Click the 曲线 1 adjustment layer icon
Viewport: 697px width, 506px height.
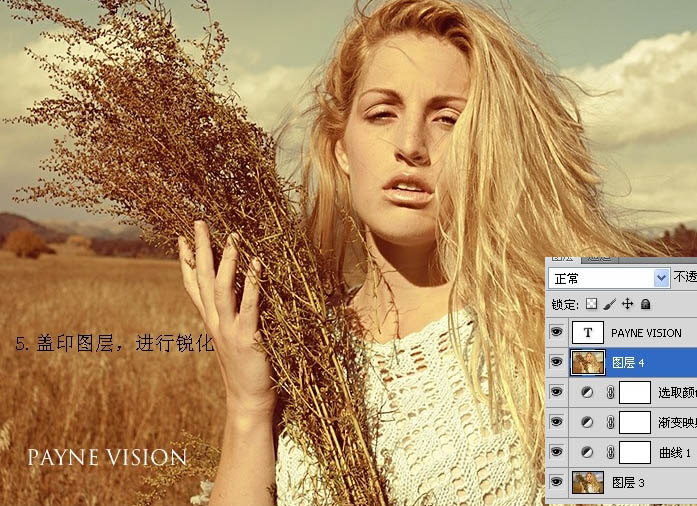587,453
